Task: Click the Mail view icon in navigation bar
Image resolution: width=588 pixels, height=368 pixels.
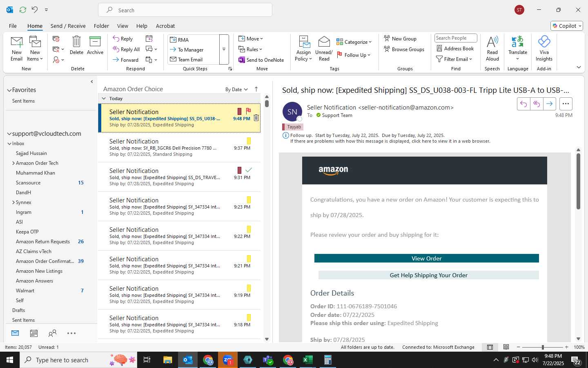Action: tap(15, 333)
